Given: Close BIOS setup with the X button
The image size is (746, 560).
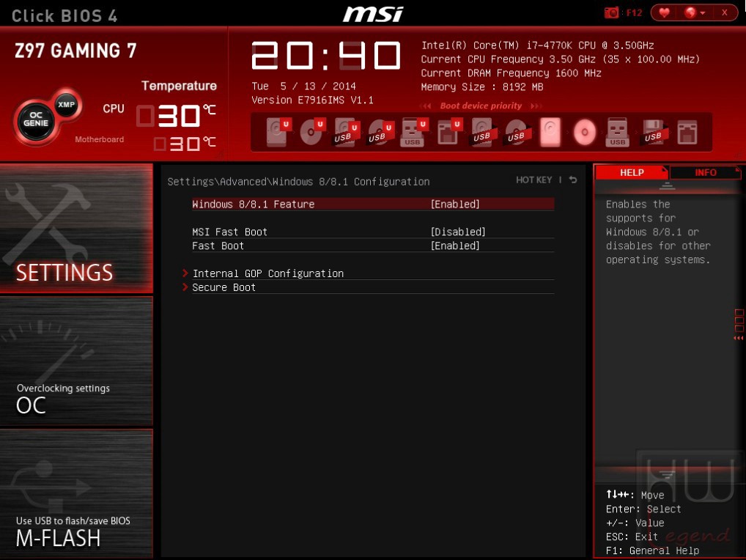Looking at the screenshot, I should tap(725, 12).
